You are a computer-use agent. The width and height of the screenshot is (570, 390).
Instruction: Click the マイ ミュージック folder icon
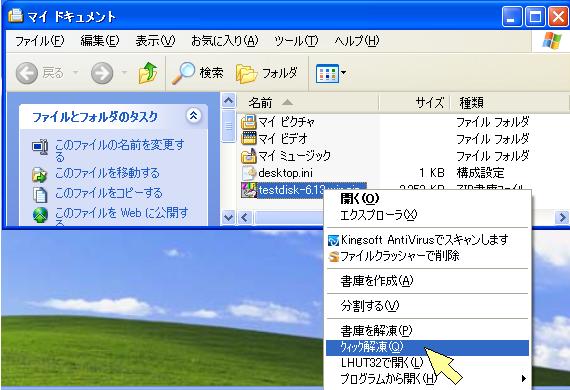pyautogui.click(x=249, y=156)
